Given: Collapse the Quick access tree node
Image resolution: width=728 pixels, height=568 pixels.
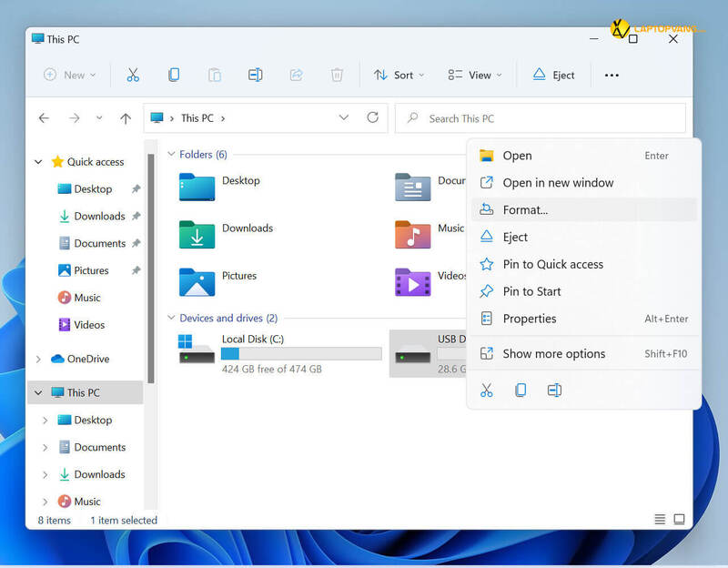Looking at the screenshot, I should pyautogui.click(x=38, y=162).
